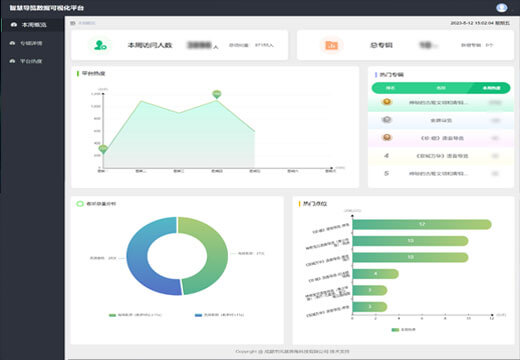Click the highest-peak marker pin on the area chart
This screenshot has width=520, height=360.
click(217, 94)
